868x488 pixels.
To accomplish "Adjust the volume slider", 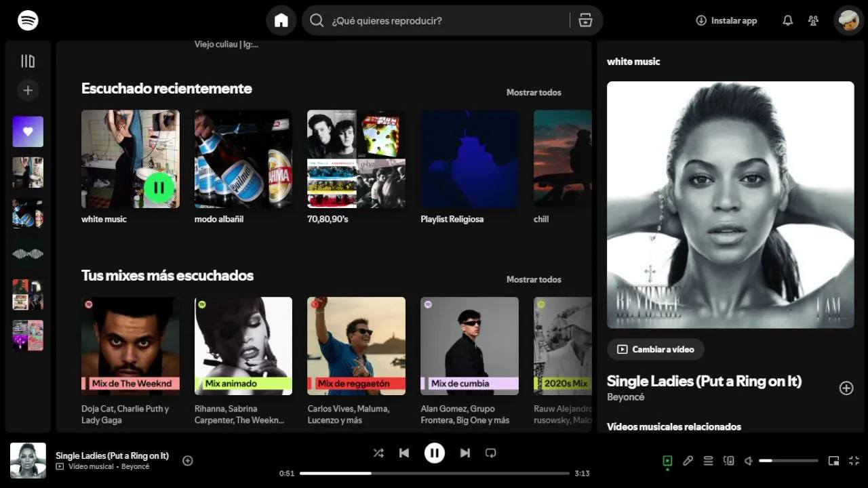I will pos(788,461).
